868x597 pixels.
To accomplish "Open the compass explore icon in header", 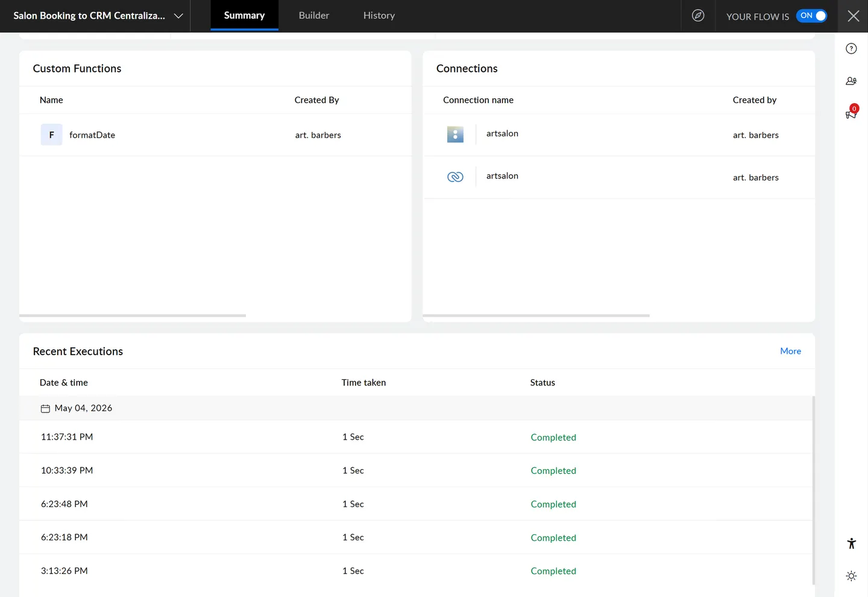I will (698, 16).
